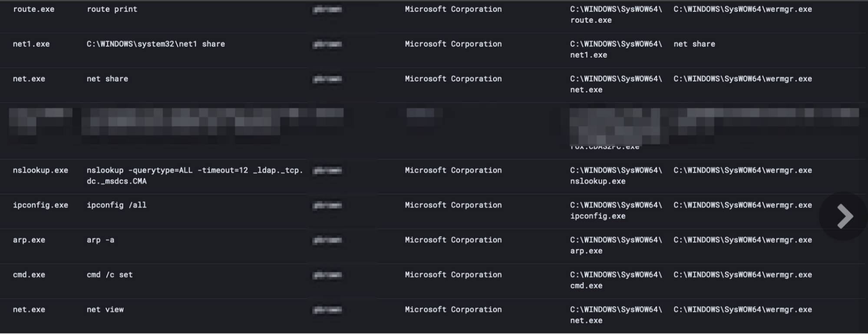Select the nslookup.exe process name
Screen dimensions: 868x334
click(x=40, y=170)
